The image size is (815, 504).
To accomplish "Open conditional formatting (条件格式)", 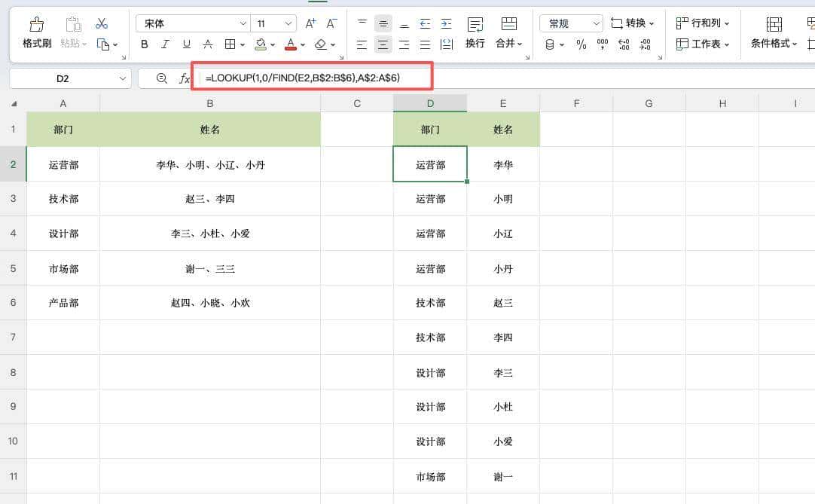I will tap(773, 34).
